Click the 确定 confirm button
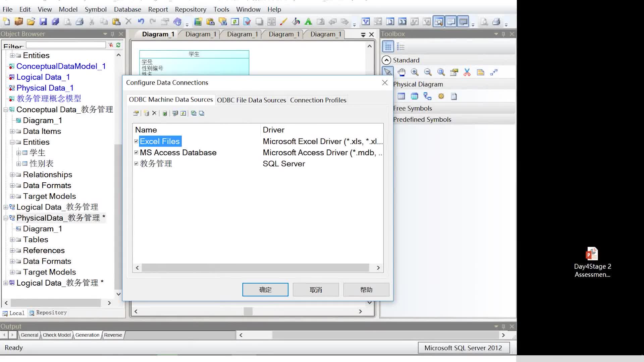The width and height of the screenshot is (644, 362). pyautogui.click(x=265, y=290)
